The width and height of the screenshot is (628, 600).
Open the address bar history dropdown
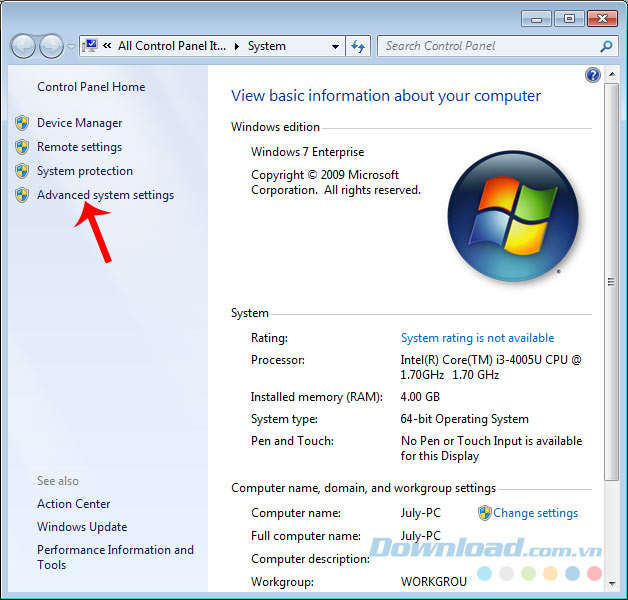point(335,46)
